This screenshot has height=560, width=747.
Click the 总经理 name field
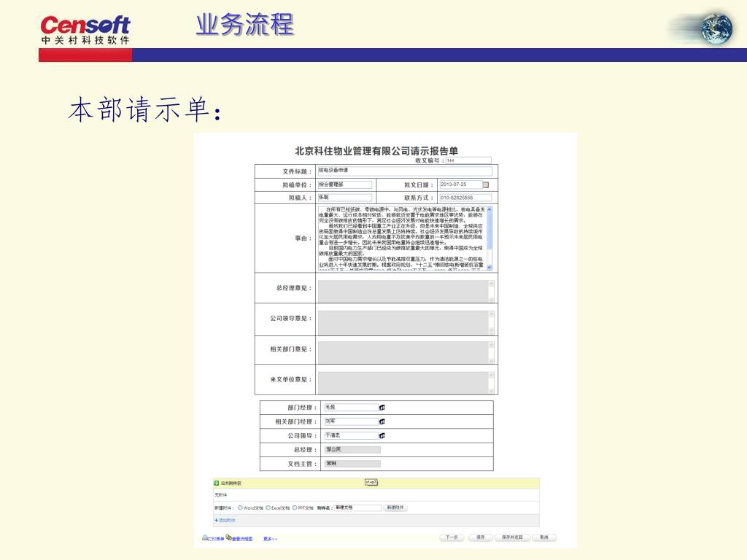(352, 449)
